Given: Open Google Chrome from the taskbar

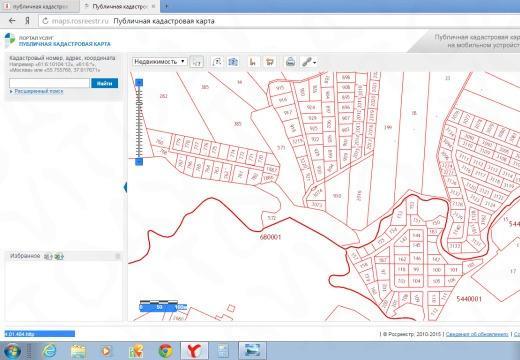Looking at the screenshot, I should [166, 351].
